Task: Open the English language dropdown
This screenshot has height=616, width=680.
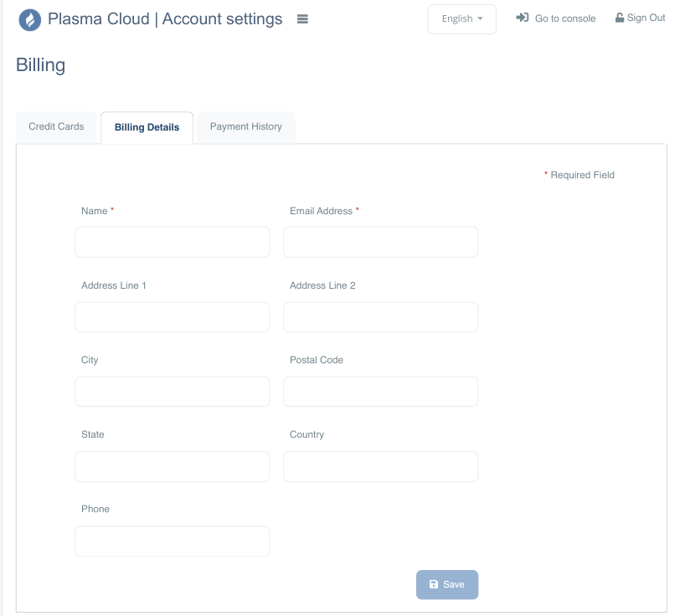Action: coord(462,19)
